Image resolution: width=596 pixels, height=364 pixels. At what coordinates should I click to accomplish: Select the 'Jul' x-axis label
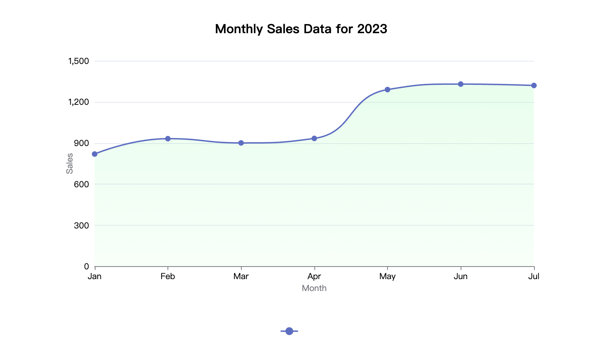pos(534,277)
